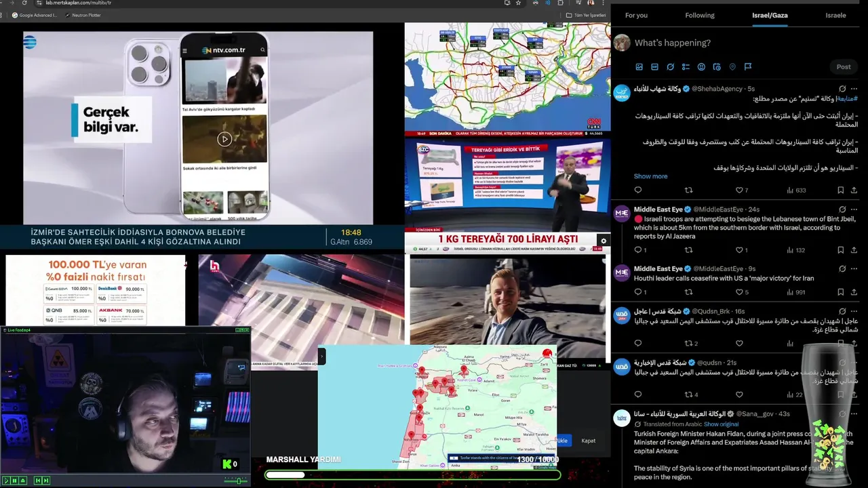Reply to the Bint Jbeil post

(x=639, y=250)
